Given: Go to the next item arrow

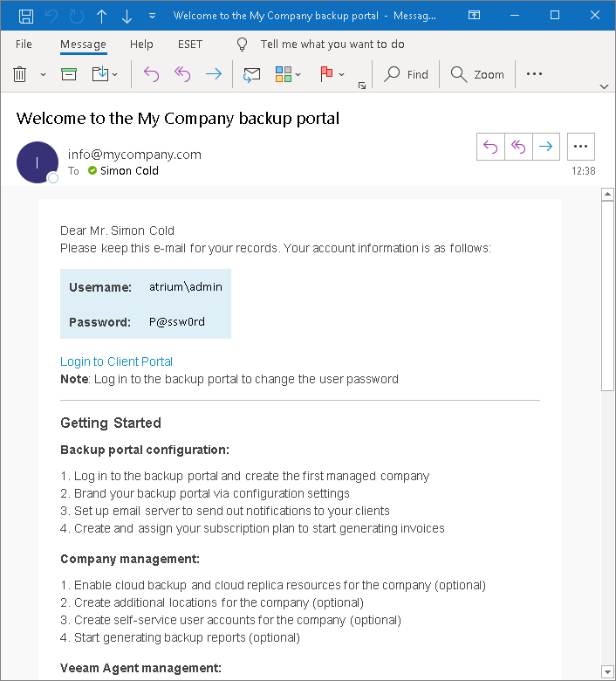Looking at the screenshot, I should (x=127, y=16).
